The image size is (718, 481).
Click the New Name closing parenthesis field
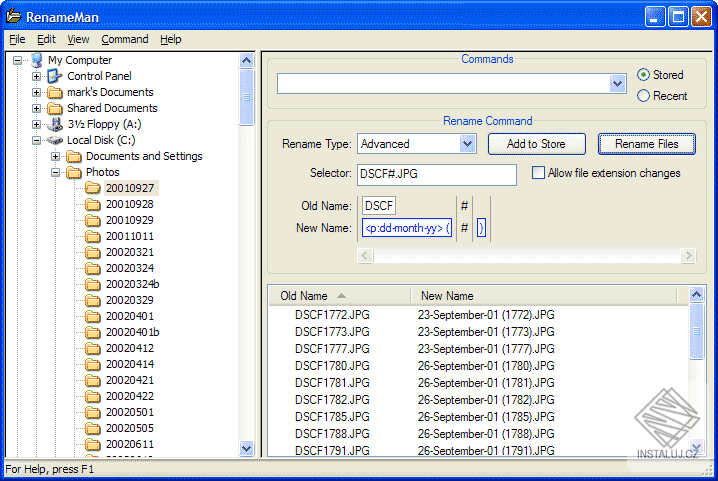tap(481, 228)
